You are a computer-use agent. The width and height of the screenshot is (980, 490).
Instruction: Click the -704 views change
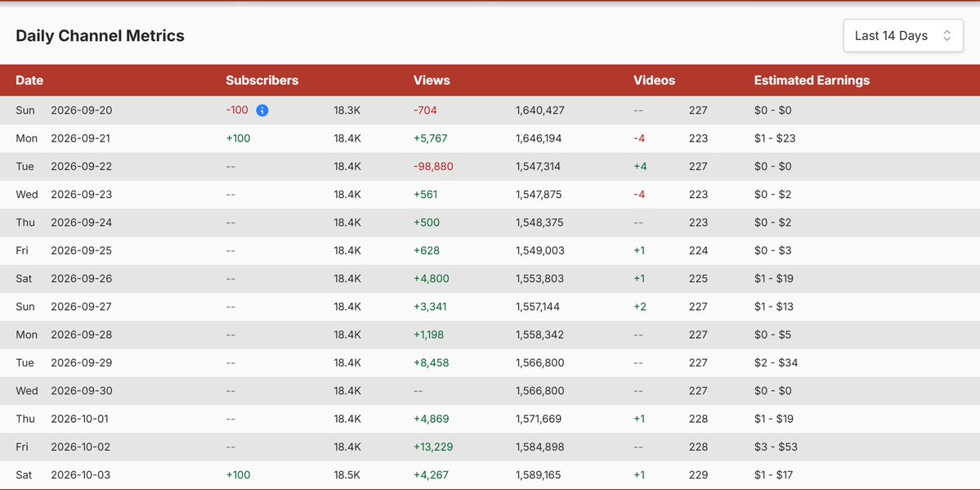click(425, 110)
